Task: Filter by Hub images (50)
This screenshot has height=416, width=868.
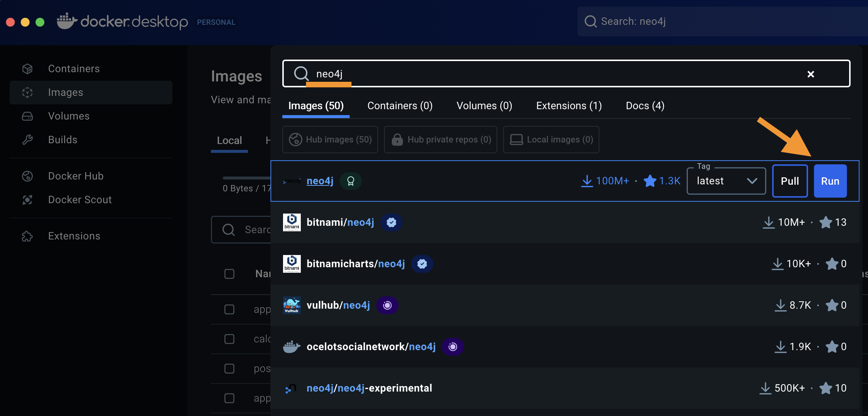Action: click(x=330, y=140)
